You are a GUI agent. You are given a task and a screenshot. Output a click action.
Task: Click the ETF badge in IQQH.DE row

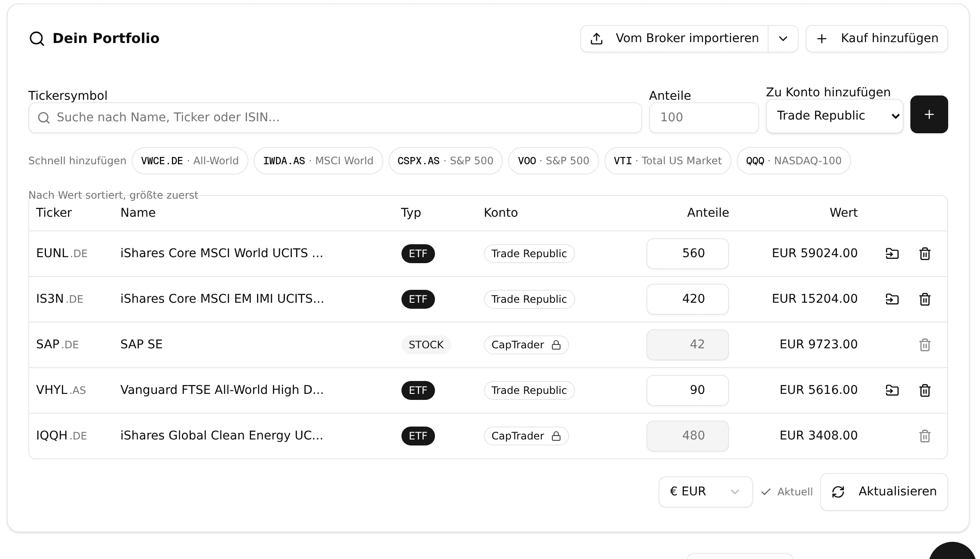pyautogui.click(x=418, y=436)
